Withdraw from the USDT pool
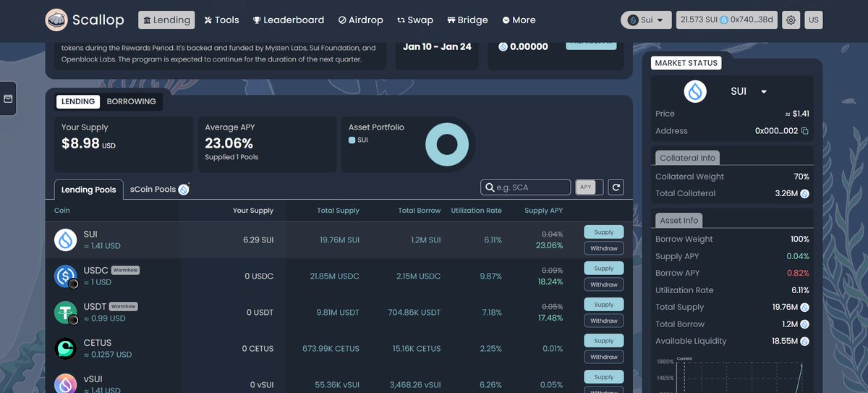This screenshot has width=868, height=393. (604, 321)
